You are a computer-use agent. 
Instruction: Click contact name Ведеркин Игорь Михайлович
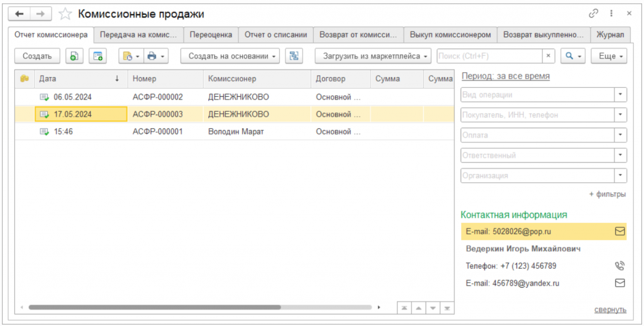click(523, 249)
